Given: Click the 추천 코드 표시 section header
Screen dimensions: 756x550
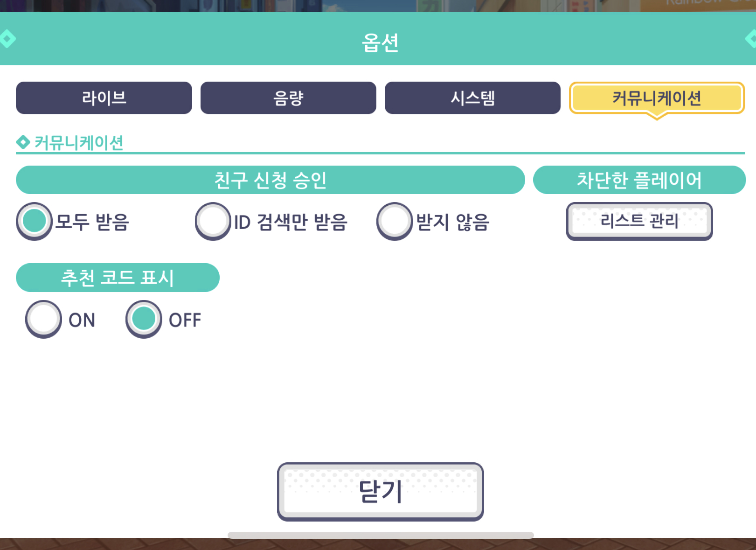Looking at the screenshot, I should pos(118,278).
